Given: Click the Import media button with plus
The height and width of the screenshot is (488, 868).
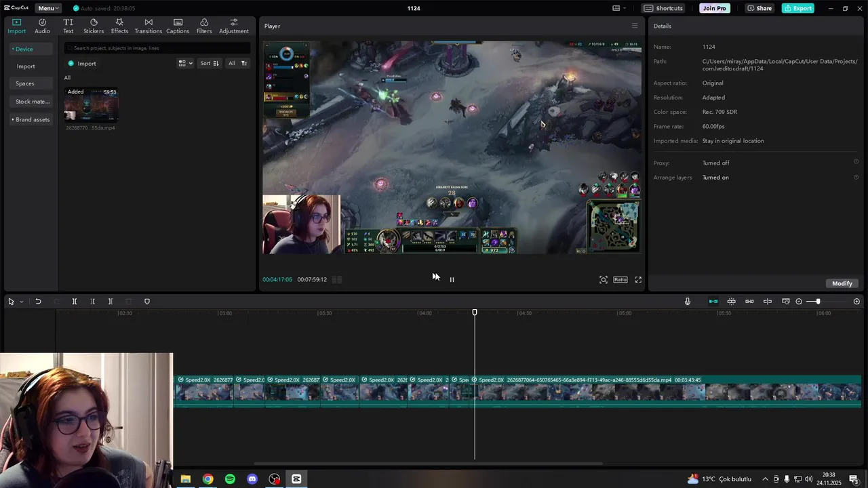Looking at the screenshot, I should pyautogui.click(x=82, y=64).
